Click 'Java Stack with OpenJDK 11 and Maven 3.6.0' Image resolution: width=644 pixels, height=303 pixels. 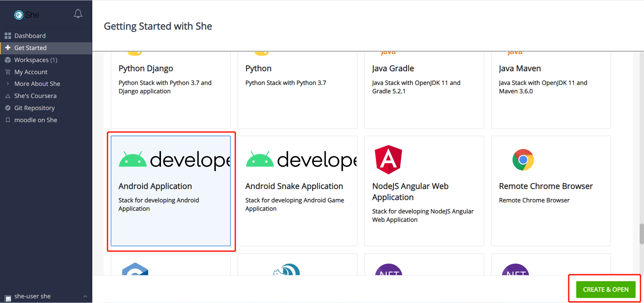tap(543, 87)
